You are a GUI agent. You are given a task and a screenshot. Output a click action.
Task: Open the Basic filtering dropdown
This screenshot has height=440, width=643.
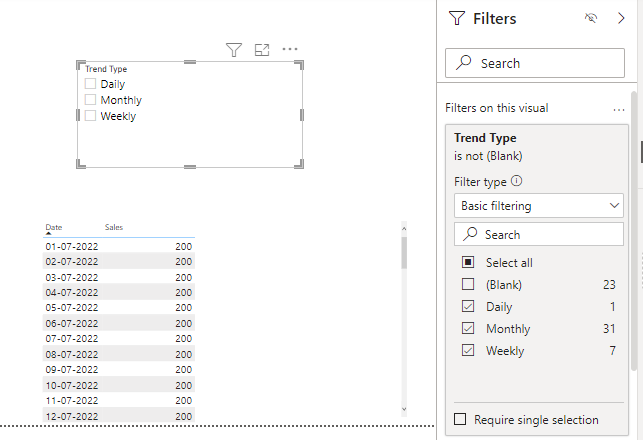[539, 205]
